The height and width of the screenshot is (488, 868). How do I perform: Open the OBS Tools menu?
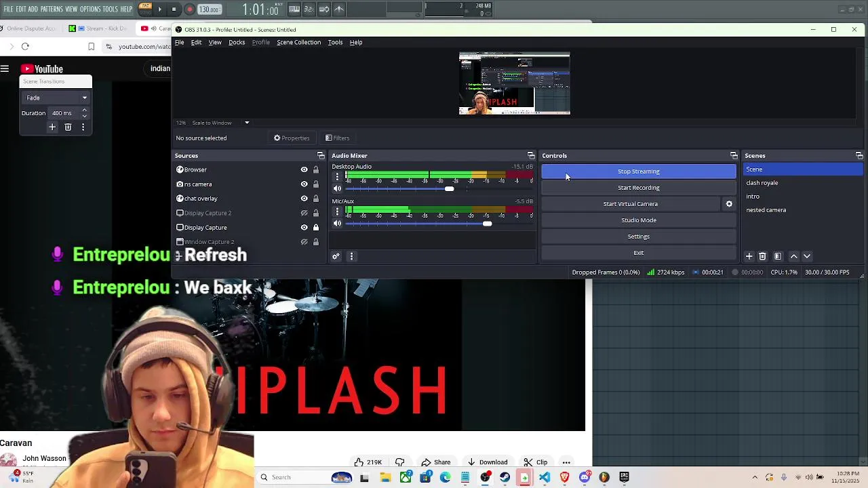coord(335,42)
